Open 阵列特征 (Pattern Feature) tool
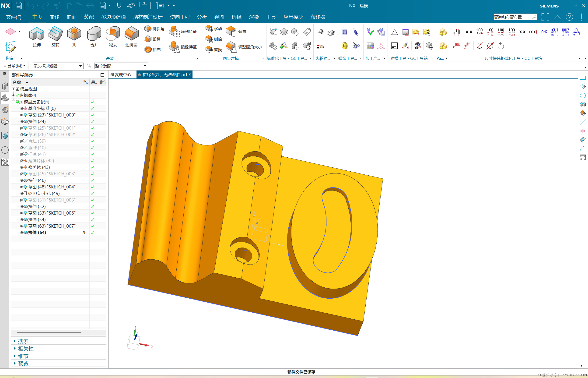 click(183, 32)
